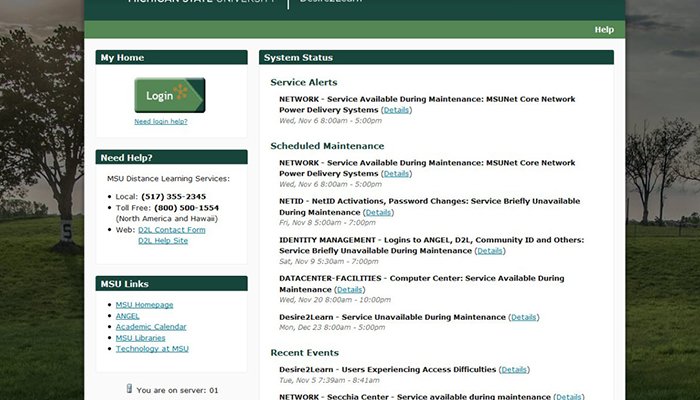Image resolution: width=700 pixels, height=400 pixels.
Task: Open the D2L Contact Form link
Action: (x=172, y=230)
